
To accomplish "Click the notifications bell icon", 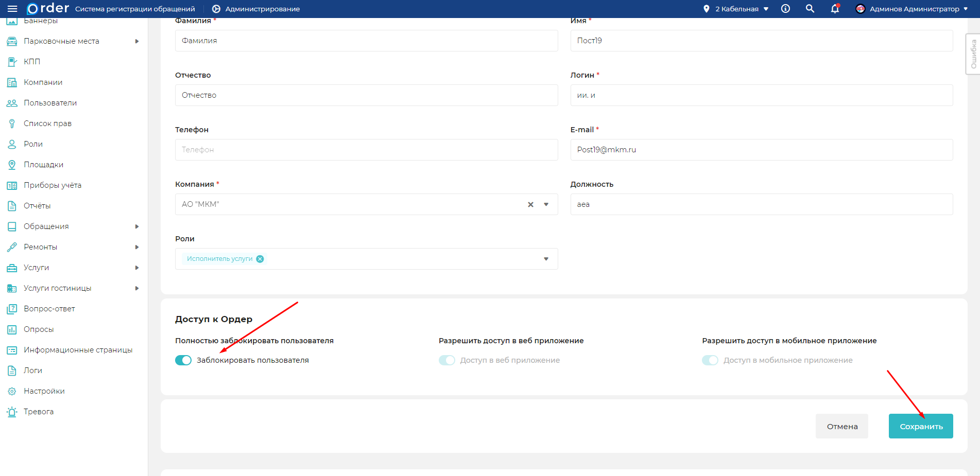I will coord(835,9).
